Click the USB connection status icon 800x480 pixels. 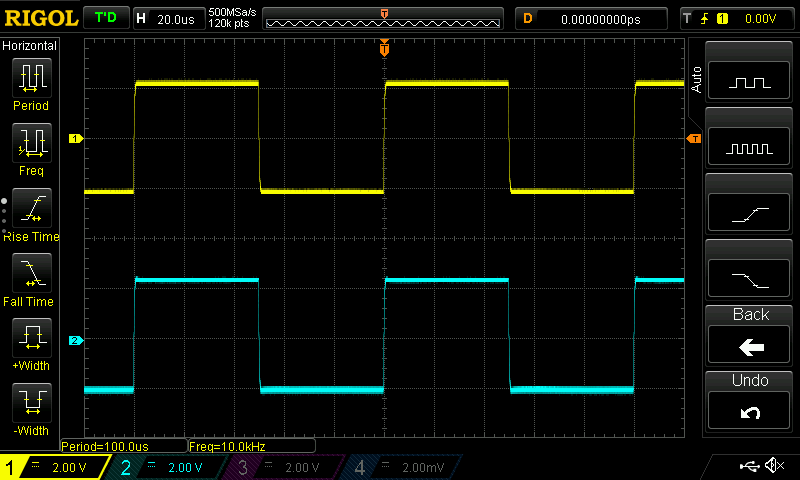pyautogui.click(x=749, y=466)
